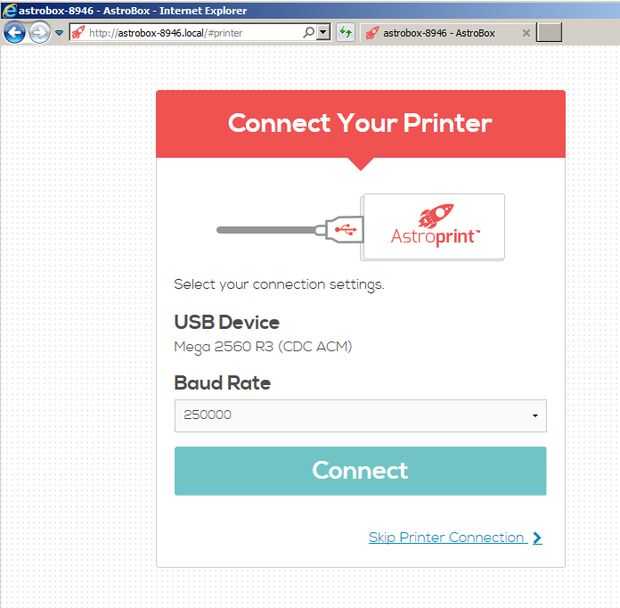This screenshot has height=608, width=620.
Task: Click the teal Connect button
Action: (360, 471)
